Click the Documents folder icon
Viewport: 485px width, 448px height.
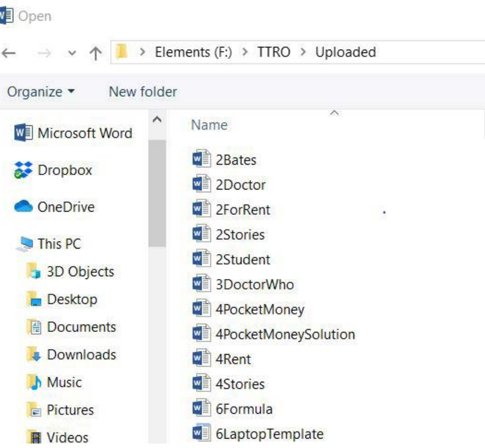click(34, 327)
